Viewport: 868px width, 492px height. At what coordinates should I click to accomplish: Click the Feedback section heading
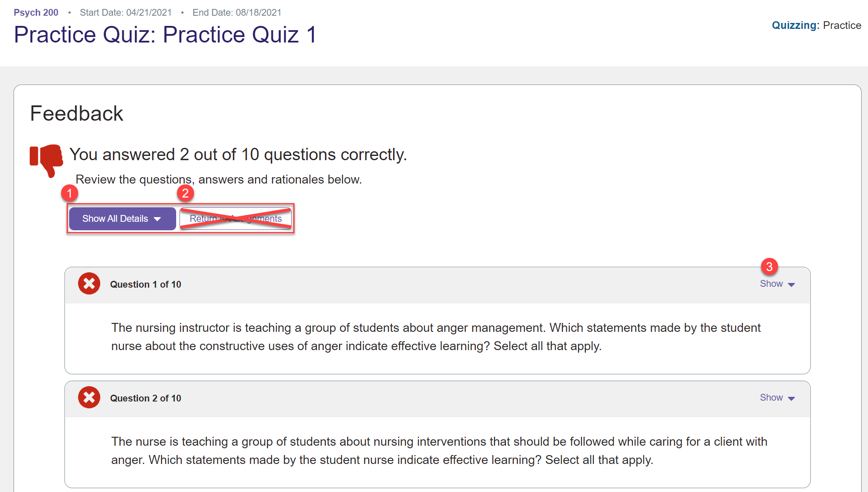[x=77, y=114]
